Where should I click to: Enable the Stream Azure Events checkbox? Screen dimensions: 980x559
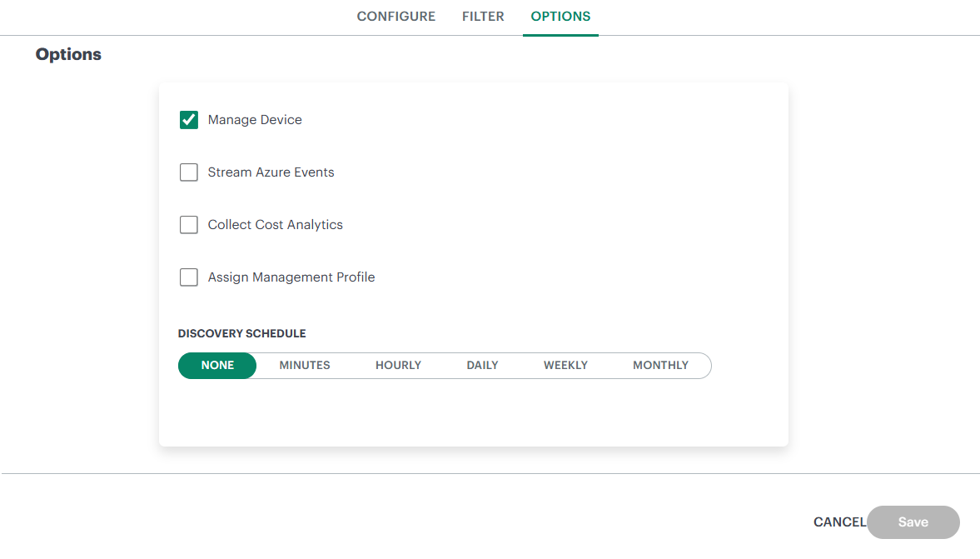pyautogui.click(x=189, y=172)
